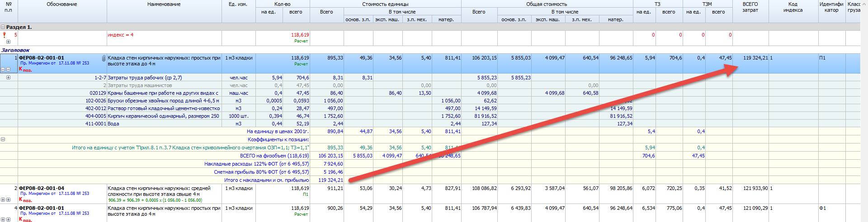Viewport: 868px width, 222px height.
Task: Collapse the Раздел 1 section
Action: pos(3,27)
